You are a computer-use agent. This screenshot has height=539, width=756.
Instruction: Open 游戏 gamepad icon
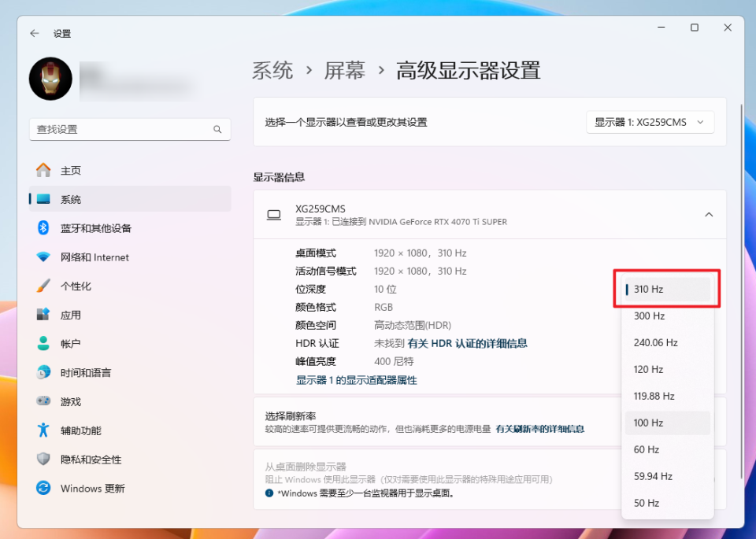(43, 401)
